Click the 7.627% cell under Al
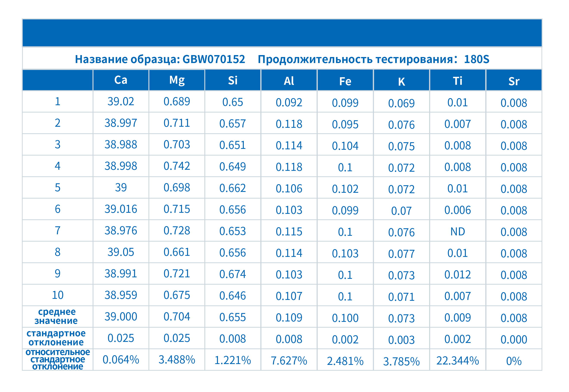 289,361
